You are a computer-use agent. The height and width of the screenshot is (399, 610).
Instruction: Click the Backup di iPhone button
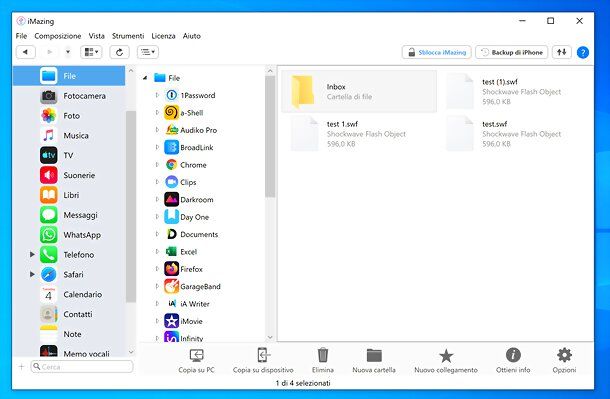(x=512, y=52)
